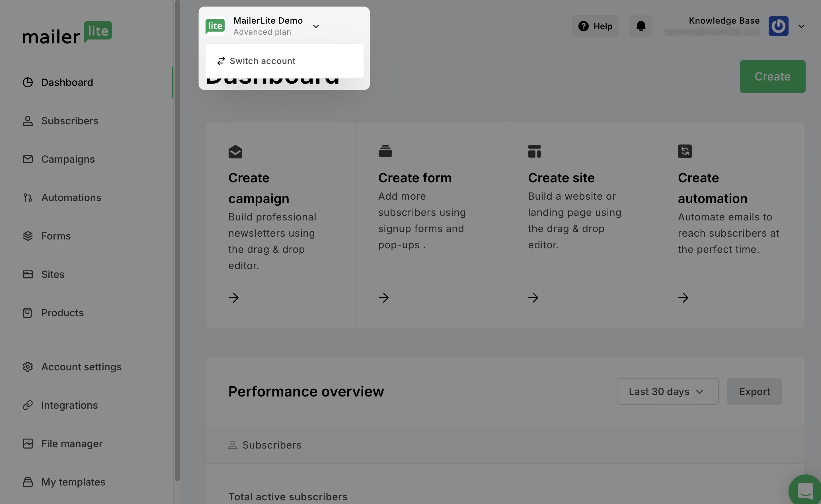Open Dashboard from the sidebar
This screenshot has width=821, height=504.
click(67, 82)
